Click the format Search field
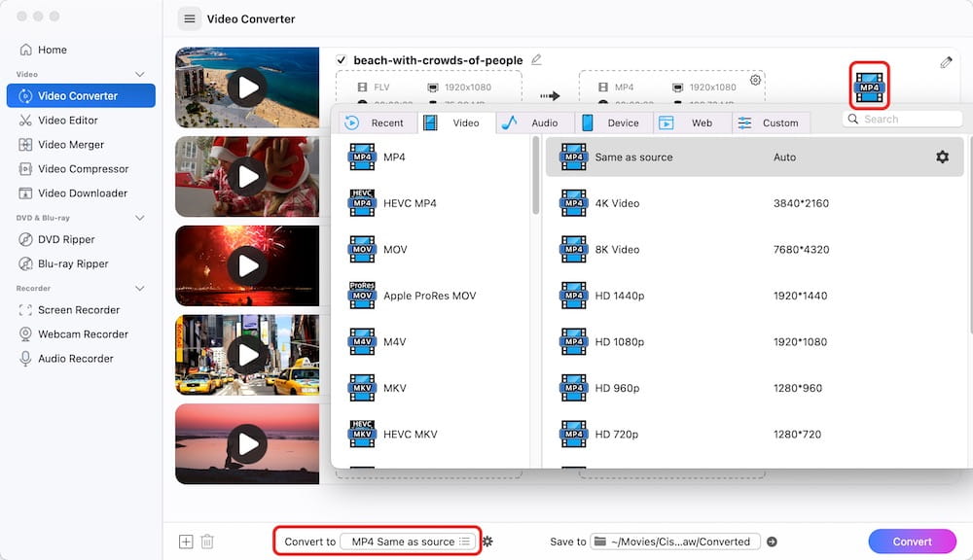The image size is (973, 560). click(x=903, y=119)
